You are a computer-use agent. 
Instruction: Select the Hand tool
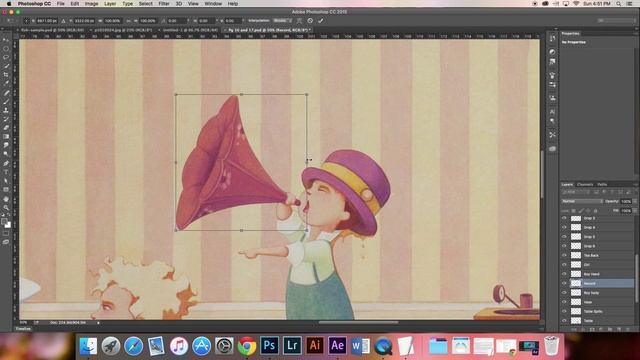click(6, 199)
